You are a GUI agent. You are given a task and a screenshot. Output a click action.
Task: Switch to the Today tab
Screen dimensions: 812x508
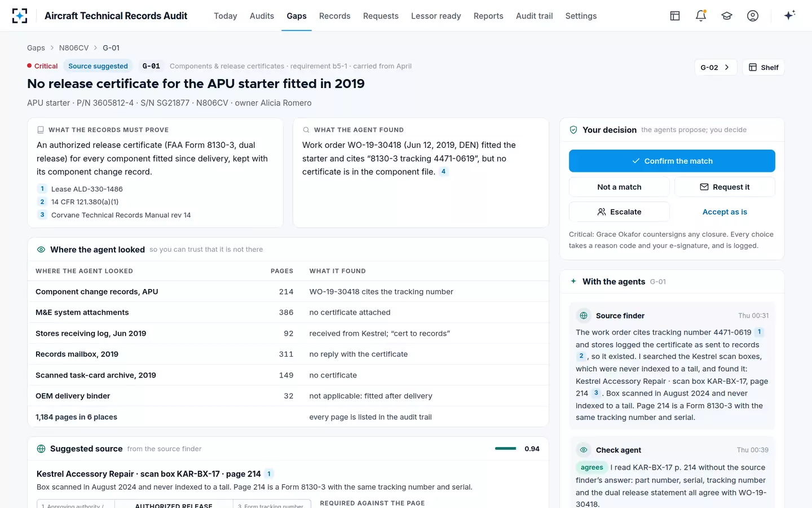(226, 16)
